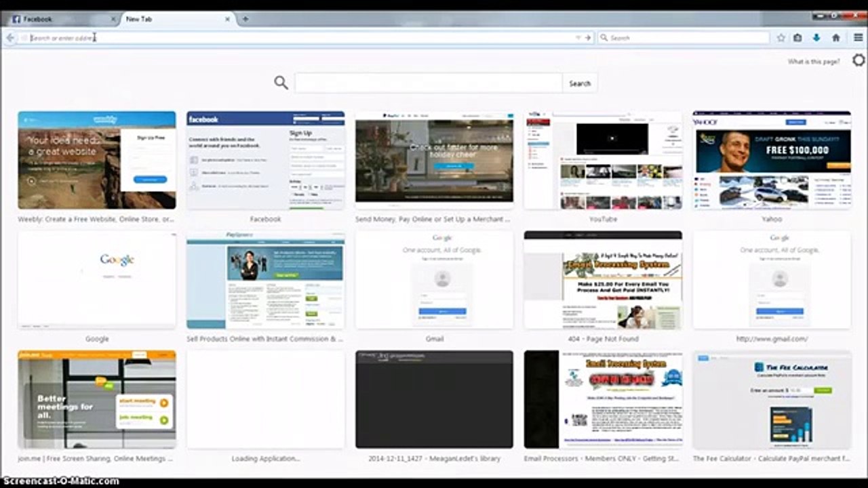Open the YouTube site thumbnail

604,161
